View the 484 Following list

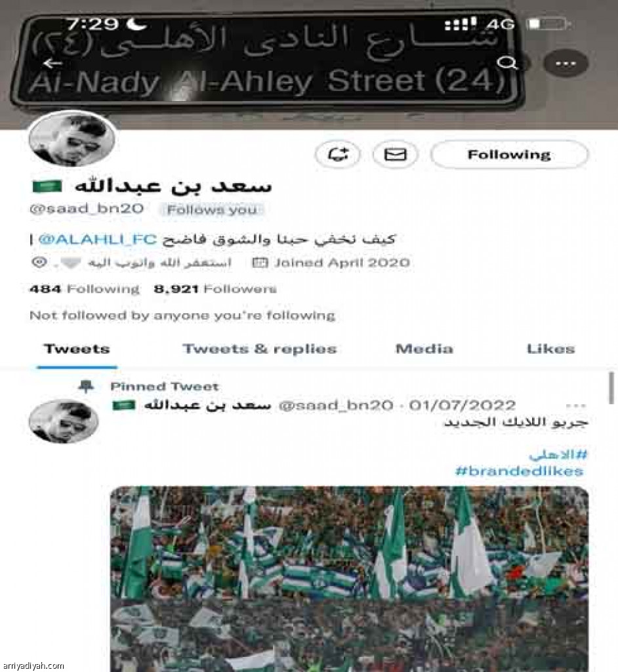[85, 289]
